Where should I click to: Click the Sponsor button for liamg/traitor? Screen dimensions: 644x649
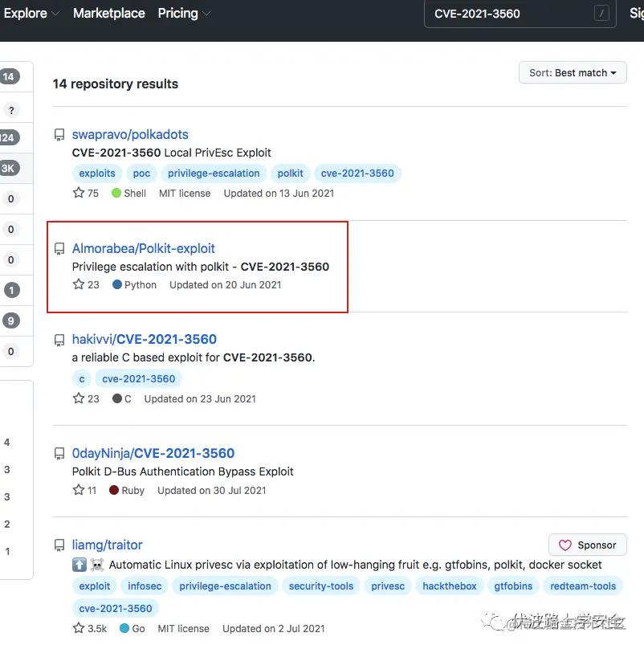588,545
